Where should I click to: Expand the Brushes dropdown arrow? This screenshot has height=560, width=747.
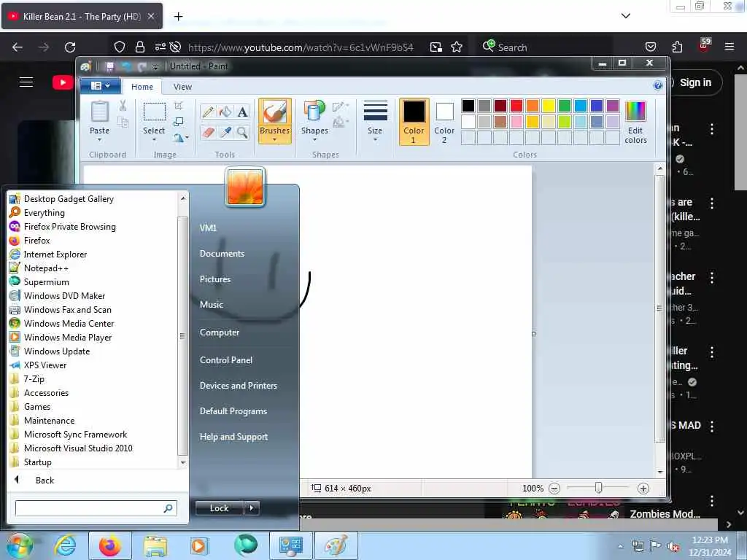pyautogui.click(x=274, y=140)
